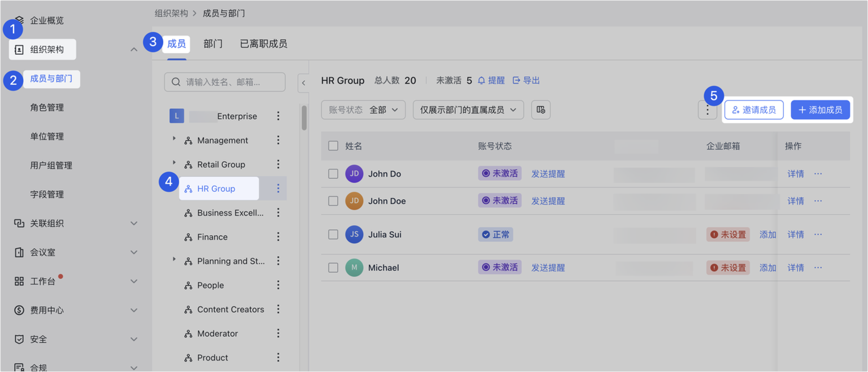Image resolution: width=868 pixels, height=372 pixels.
Task: Switch to the 部门 tab
Action: [x=213, y=44]
